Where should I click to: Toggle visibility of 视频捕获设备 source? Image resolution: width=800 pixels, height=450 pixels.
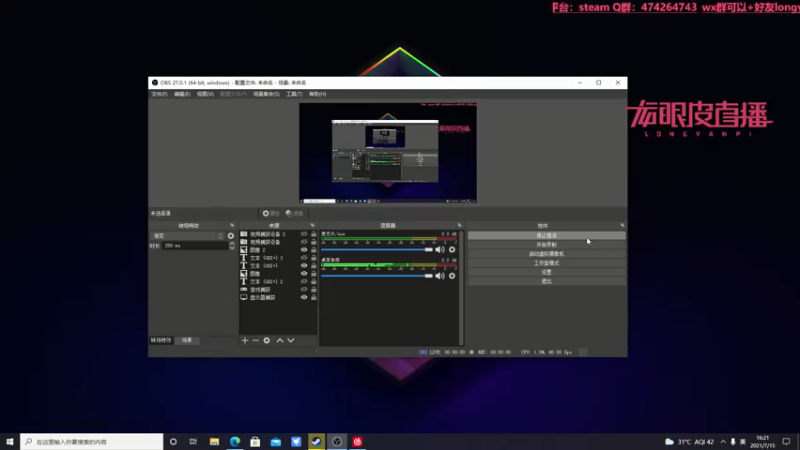[304, 242]
